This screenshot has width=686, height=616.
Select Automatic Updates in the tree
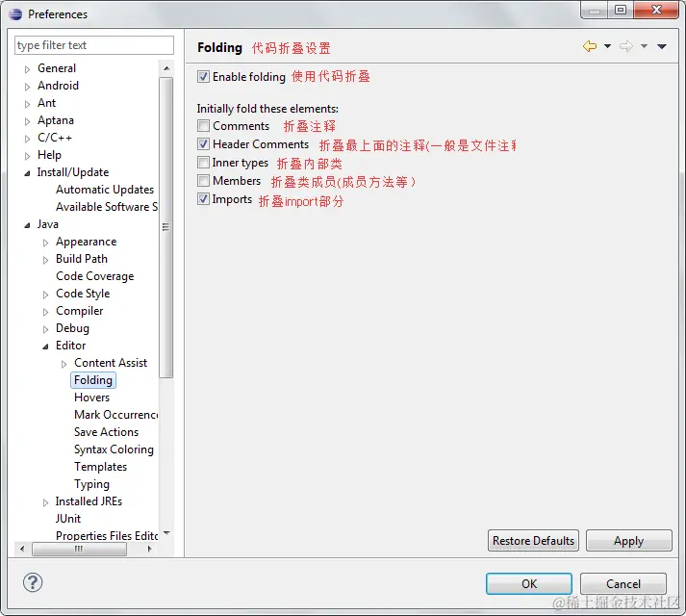coord(105,190)
